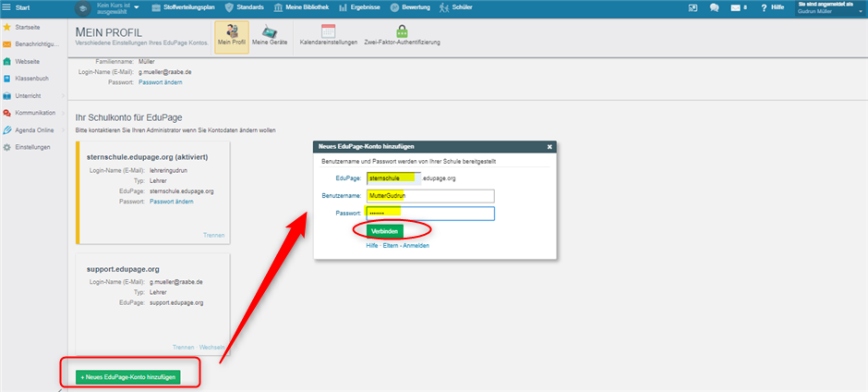Open Stoffverteilungsplan in the top bar
Viewport: 868px width, 392px height.
coord(183,7)
